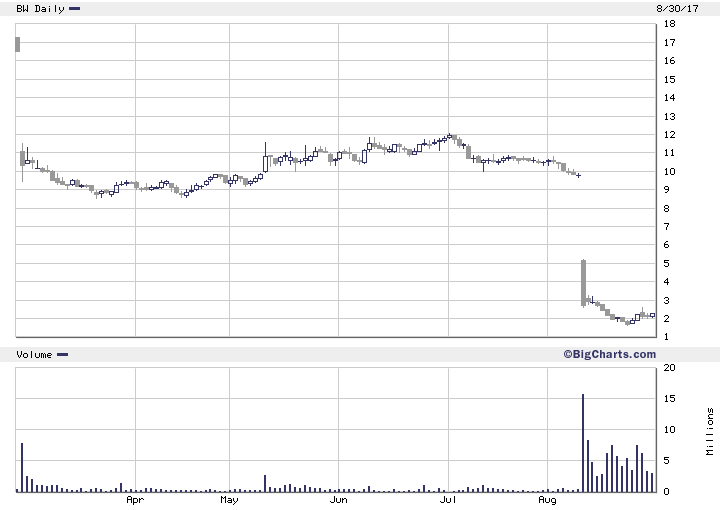720x510 pixels.
Task: Click the blue legend marker beside Volume
Action: [x=62, y=354]
